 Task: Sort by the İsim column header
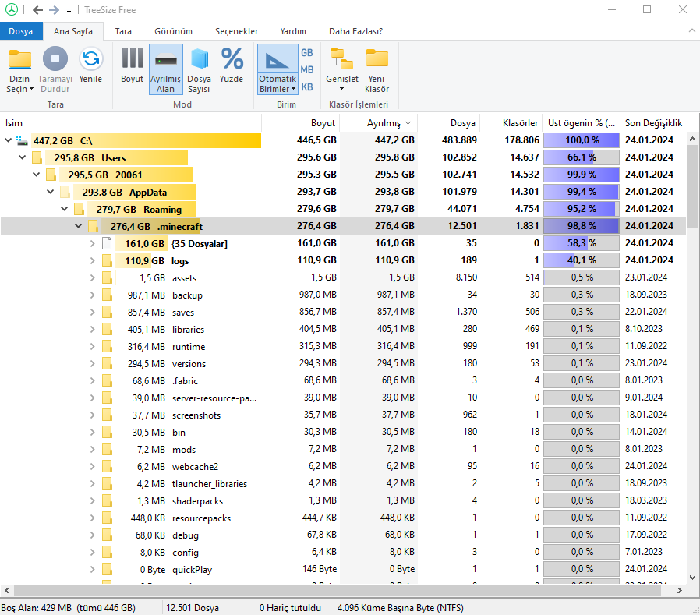[131, 122]
